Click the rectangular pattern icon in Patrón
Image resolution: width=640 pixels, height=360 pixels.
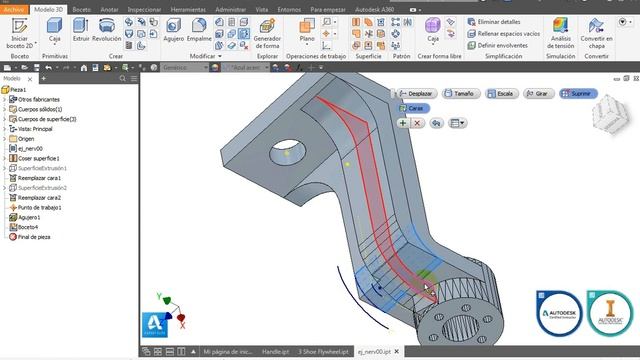click(x=395, y=22)
